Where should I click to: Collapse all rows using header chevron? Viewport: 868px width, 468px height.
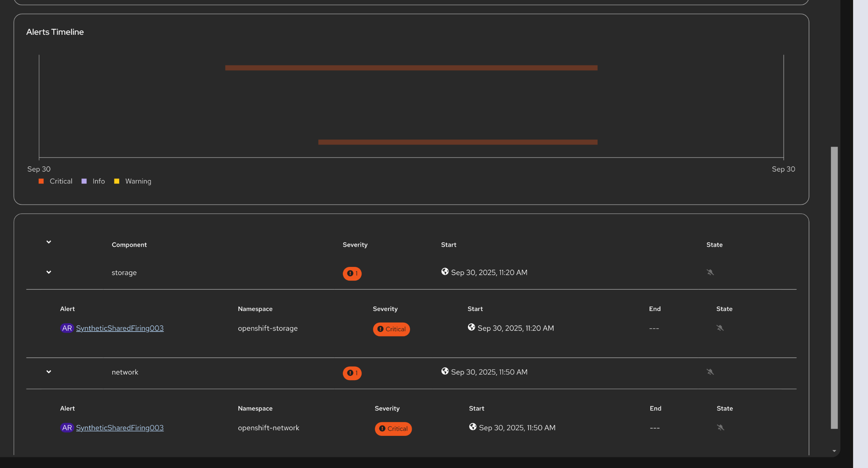[49, 242]
